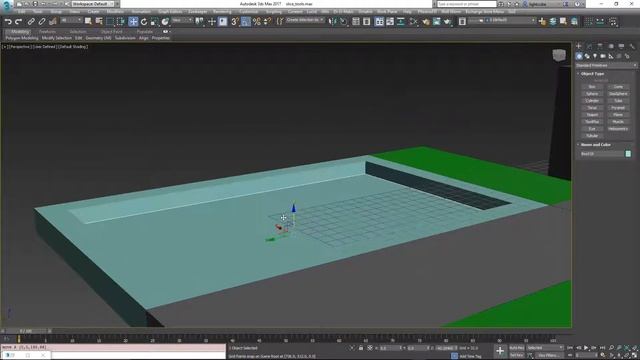Switch to the Freeform ribbon tab
This screenshot has width=640, height=360.
tap(47, 31)
